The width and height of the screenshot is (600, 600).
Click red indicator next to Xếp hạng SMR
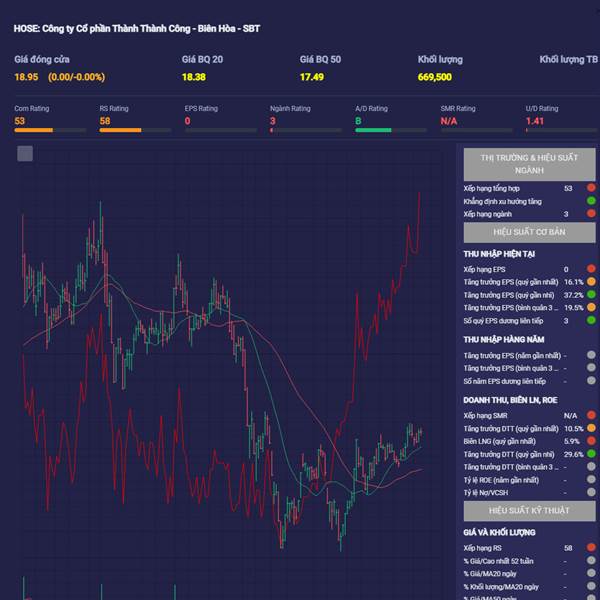point(591,415)
